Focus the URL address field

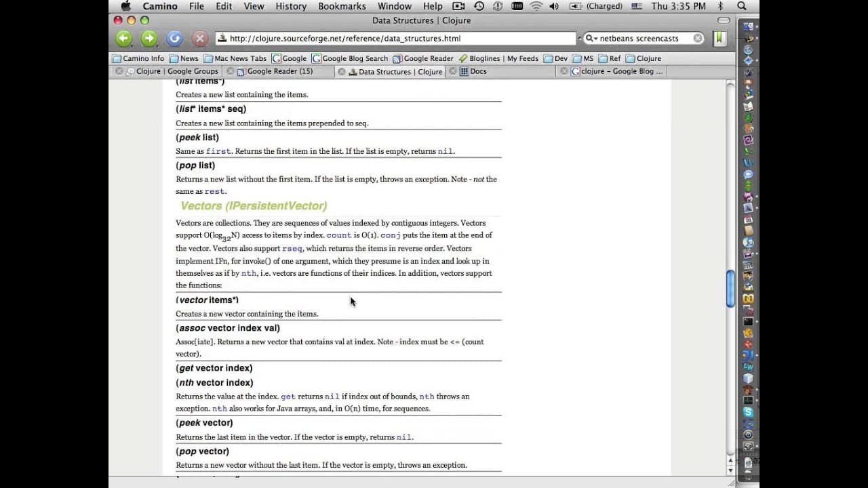pos(396,39)
